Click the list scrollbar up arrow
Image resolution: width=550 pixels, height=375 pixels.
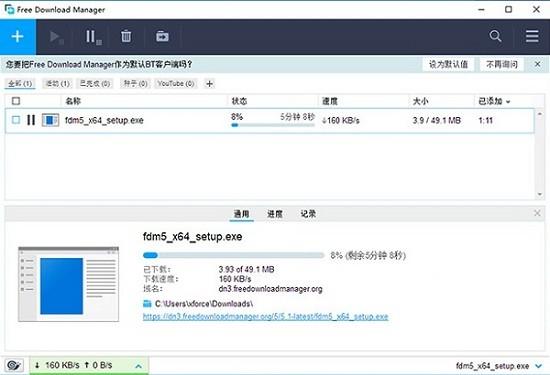pyautogui.click(x=539, y=114)
